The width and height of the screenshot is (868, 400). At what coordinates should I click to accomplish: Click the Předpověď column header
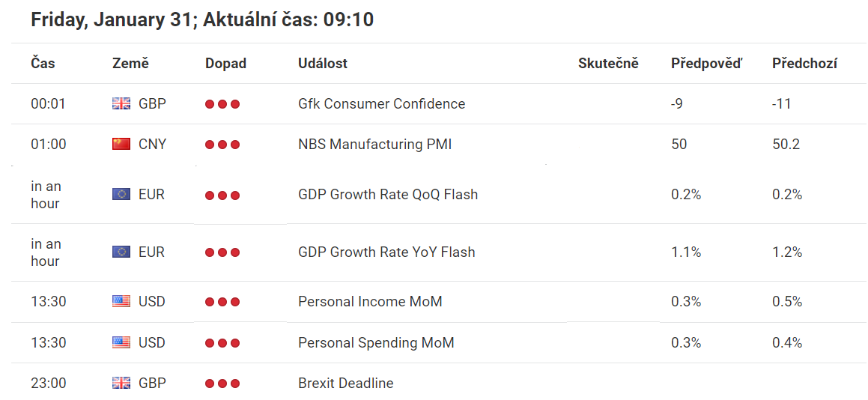tap(706, 63)
